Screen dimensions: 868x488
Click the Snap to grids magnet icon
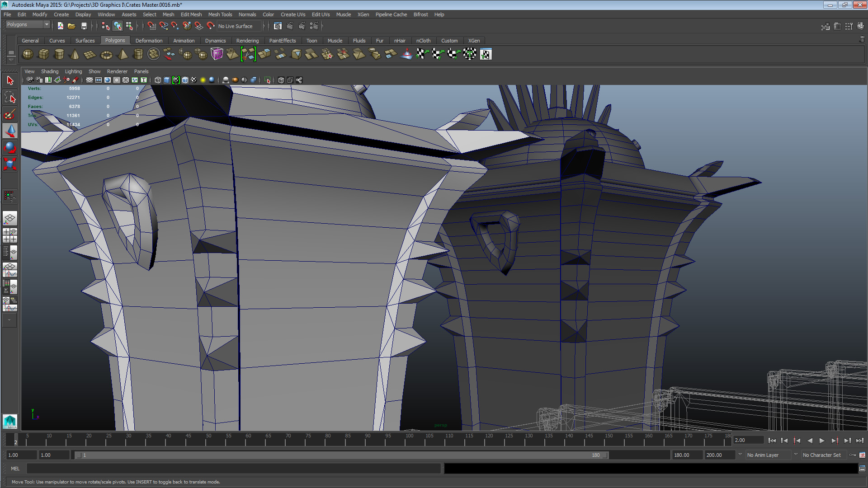click(151, 26)
